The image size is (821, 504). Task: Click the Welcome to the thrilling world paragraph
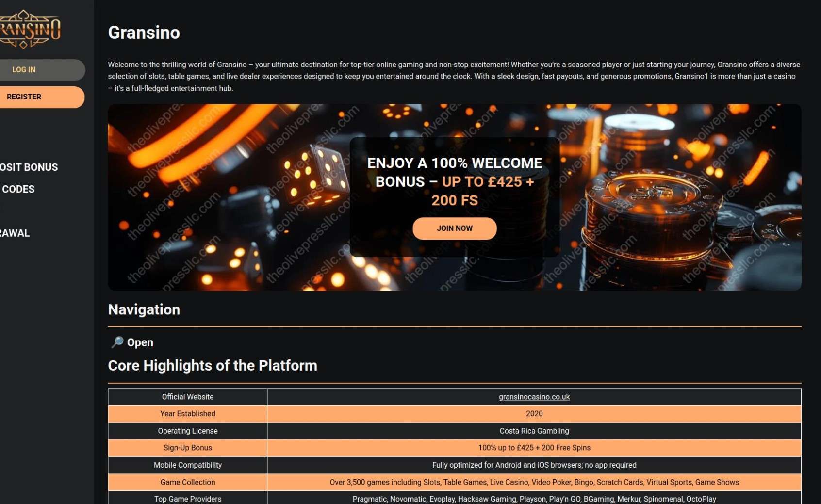pyautogui.click(x=454, y=76)
